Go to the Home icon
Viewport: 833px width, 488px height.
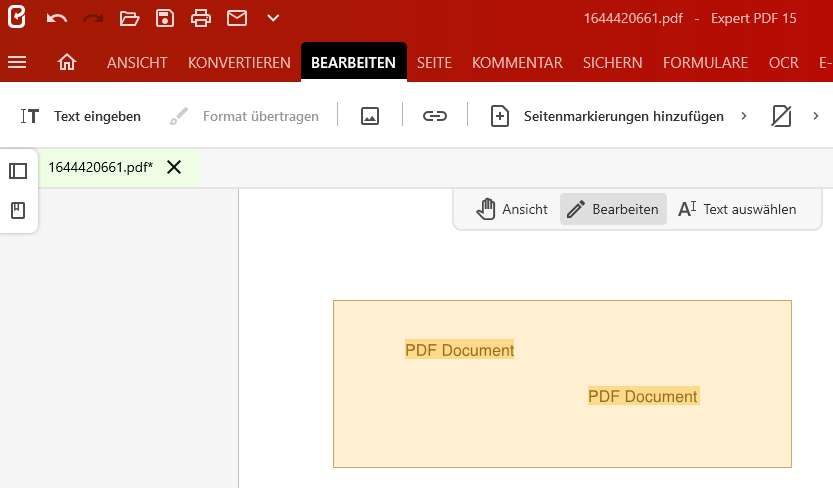[67, 62]
